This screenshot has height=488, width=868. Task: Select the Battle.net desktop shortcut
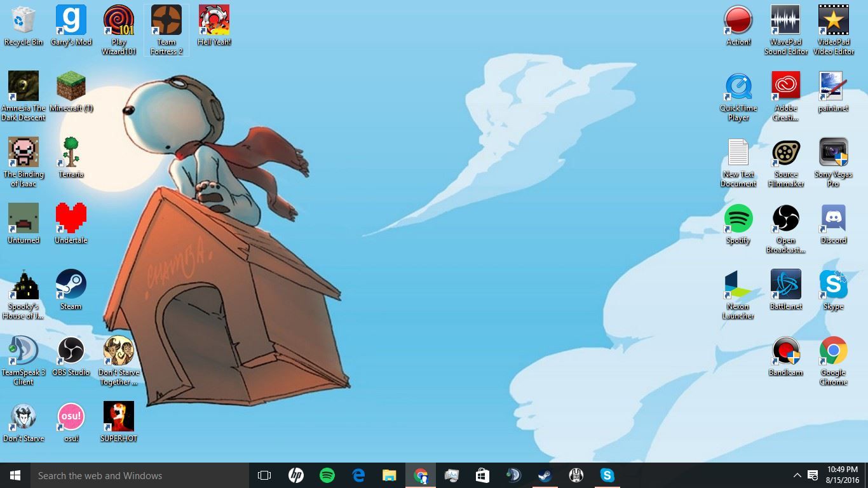tap(785, 285)
